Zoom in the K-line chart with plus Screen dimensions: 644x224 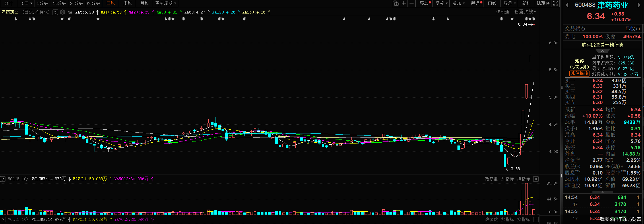point(404,3)
